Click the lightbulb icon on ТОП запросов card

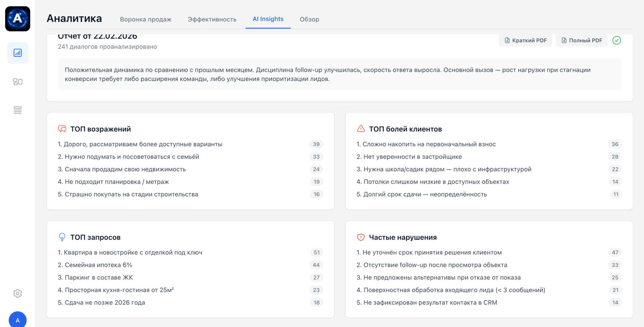point(62,237)
